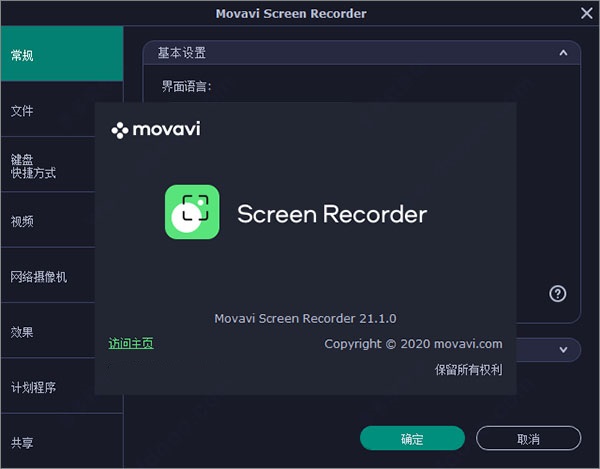Collapse the 基本设置 section chevron

(563, 53)
